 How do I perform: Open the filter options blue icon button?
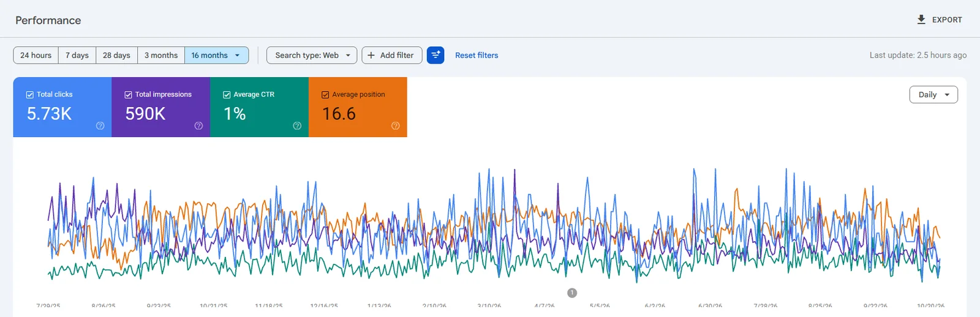[435, 55]
